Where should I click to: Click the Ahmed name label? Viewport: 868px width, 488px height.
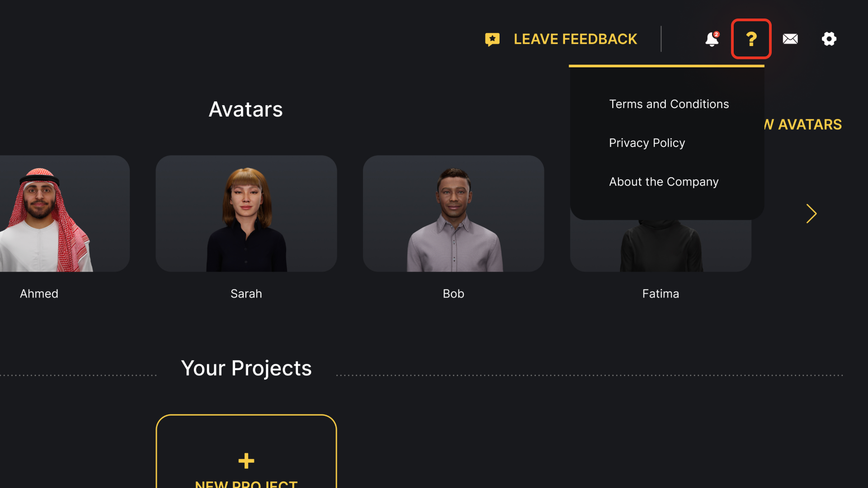pos(39,294)
